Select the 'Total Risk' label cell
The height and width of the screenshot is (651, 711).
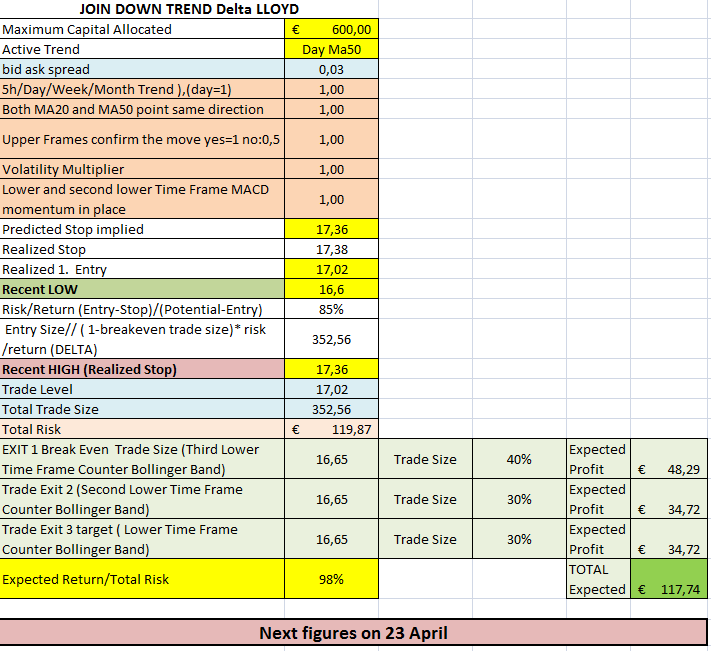pos(142,429)
